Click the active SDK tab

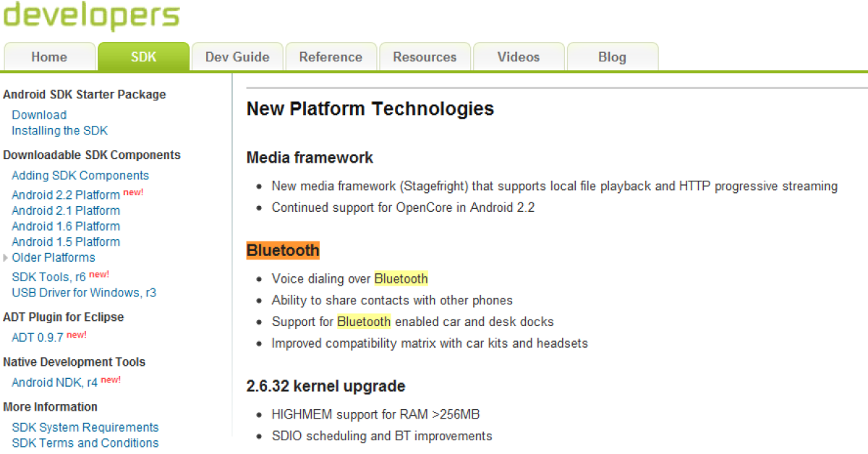tap(143, 57)
